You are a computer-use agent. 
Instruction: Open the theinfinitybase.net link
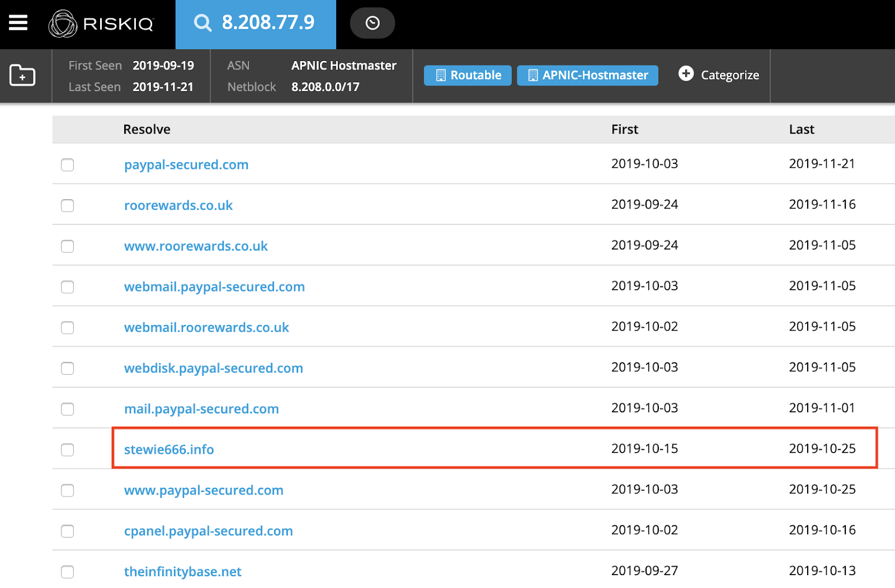pyautogui.click(x=182, y=572)
